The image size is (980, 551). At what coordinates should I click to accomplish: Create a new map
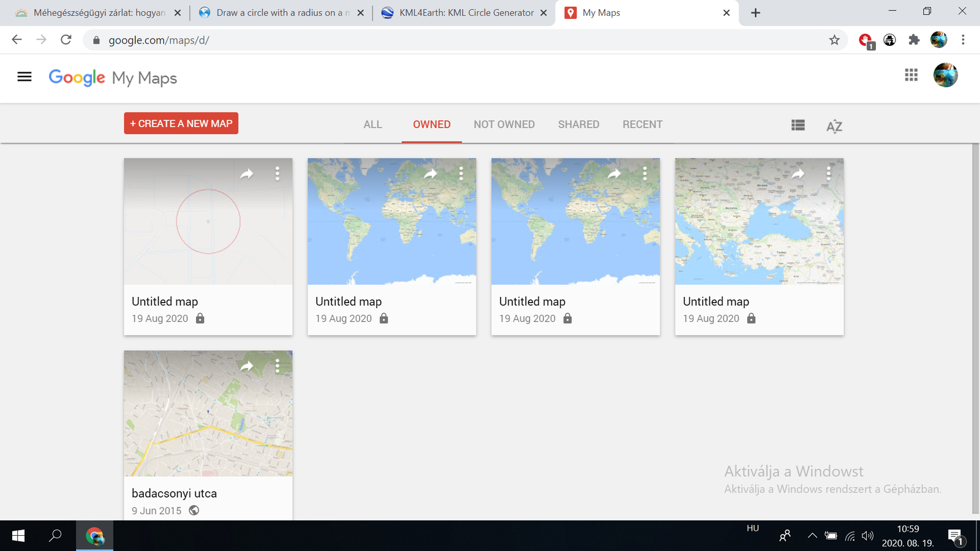coord(181,123)
